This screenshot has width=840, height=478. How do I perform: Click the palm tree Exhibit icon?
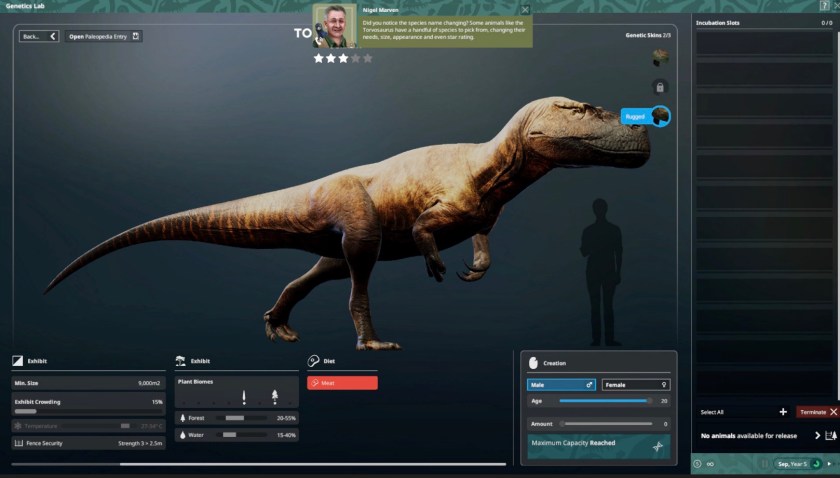click(181, 361)
